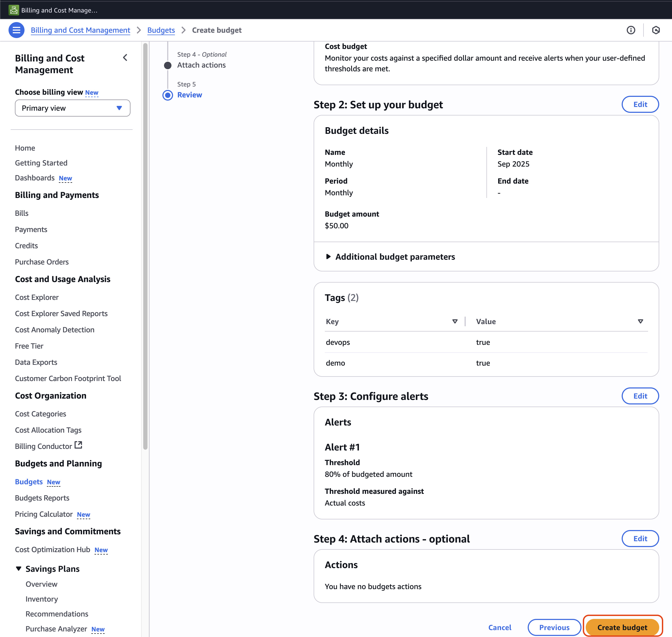The width and height of the screenshot is (672, 637).
Task: Select the Attach actions step bullet
Action: click(x=167, y=65)
